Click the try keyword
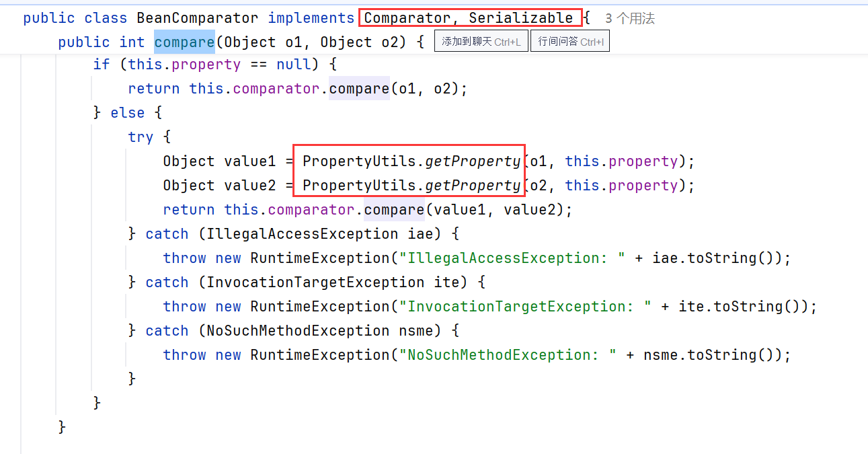 [141, 137]
